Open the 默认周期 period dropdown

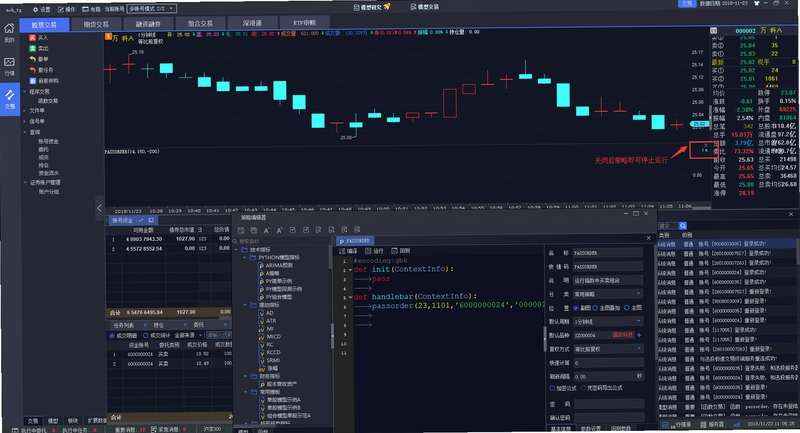pyautogui.click(x=608, y=321)
